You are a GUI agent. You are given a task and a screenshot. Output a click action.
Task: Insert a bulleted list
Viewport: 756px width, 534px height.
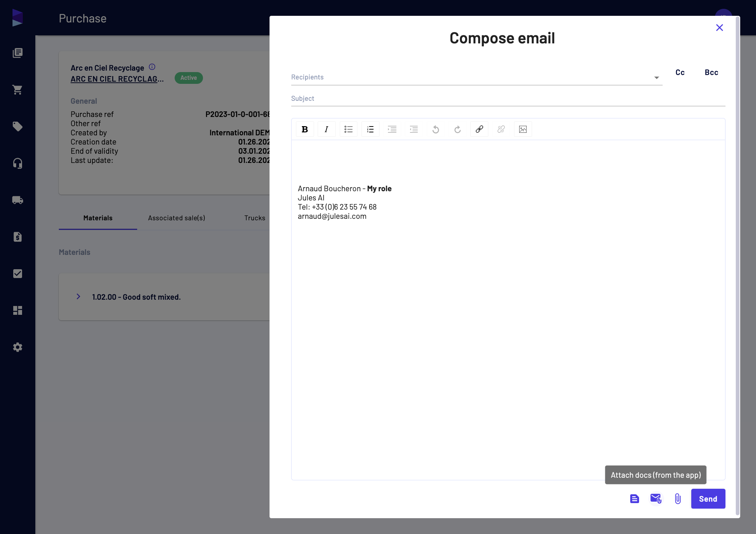click(349, 129)
